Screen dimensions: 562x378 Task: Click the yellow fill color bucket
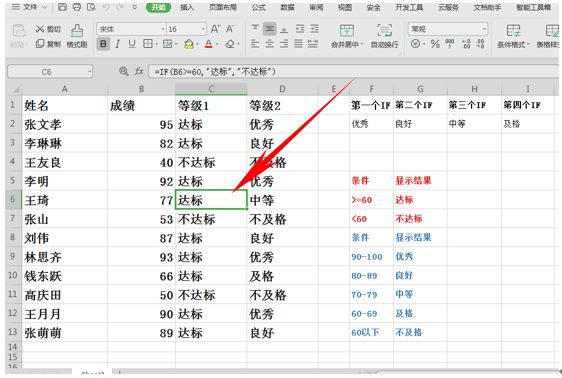coord(189,44)
